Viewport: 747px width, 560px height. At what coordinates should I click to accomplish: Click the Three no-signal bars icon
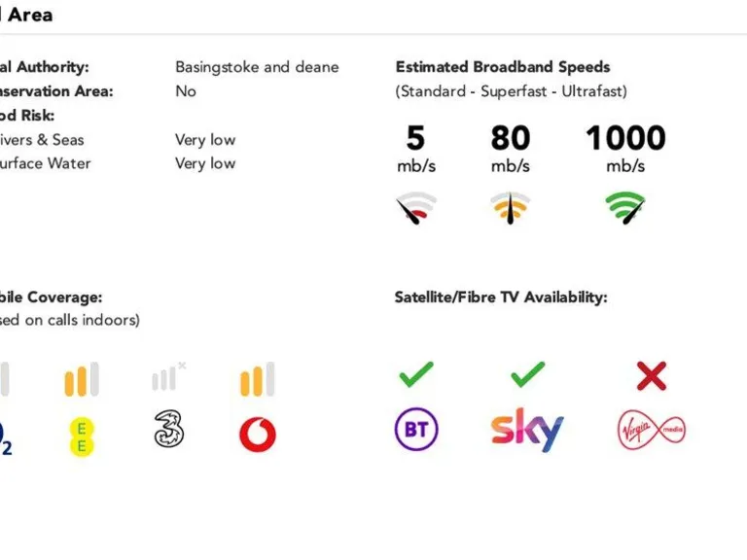[x=168, y=377]
